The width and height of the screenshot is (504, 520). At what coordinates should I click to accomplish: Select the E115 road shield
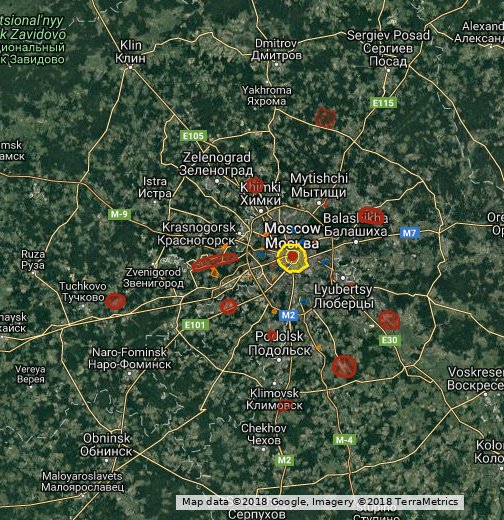coord(384,103)
